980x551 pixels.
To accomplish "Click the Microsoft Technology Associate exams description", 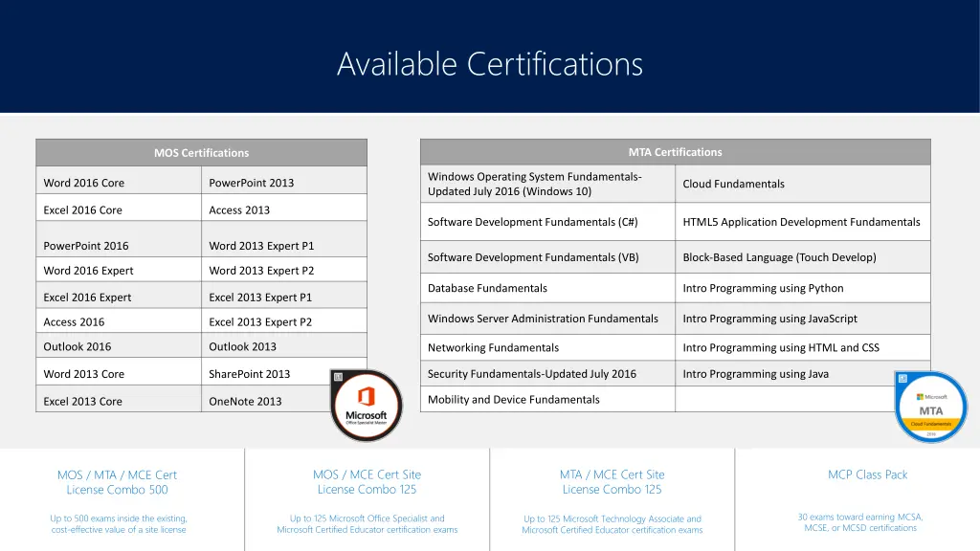I will click(612, 524).
